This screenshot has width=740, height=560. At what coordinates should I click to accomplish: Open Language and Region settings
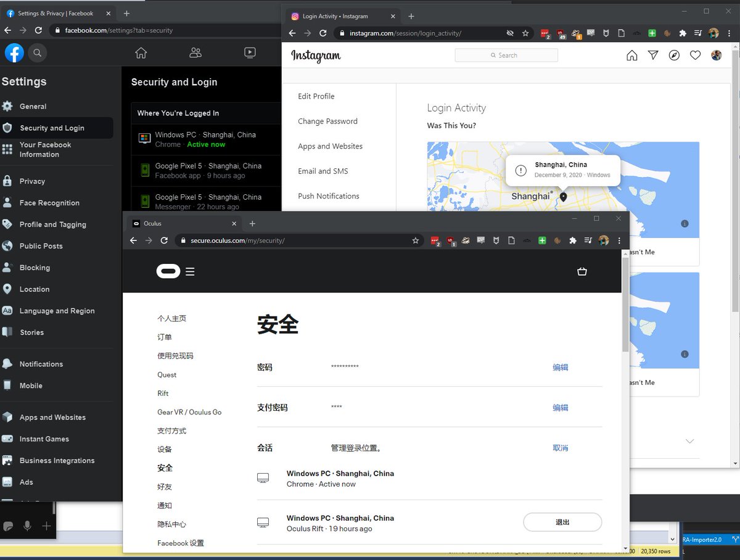point(57,311)
